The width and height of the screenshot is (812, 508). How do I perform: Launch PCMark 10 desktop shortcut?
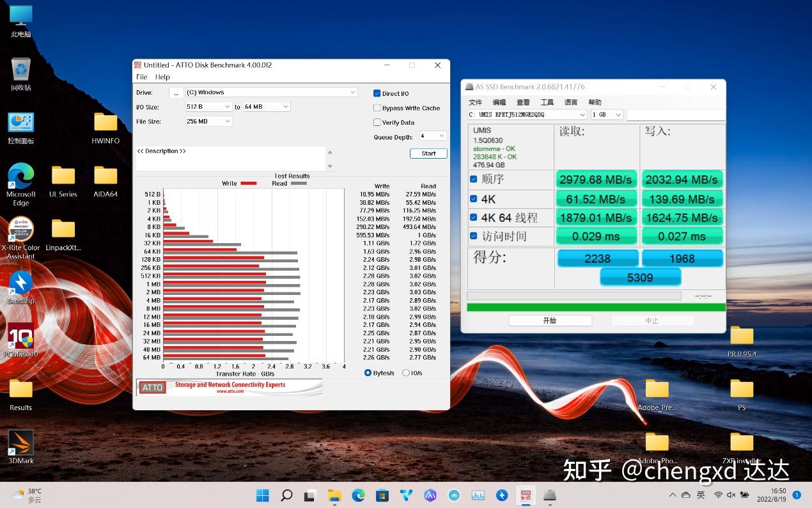point(21,340)
